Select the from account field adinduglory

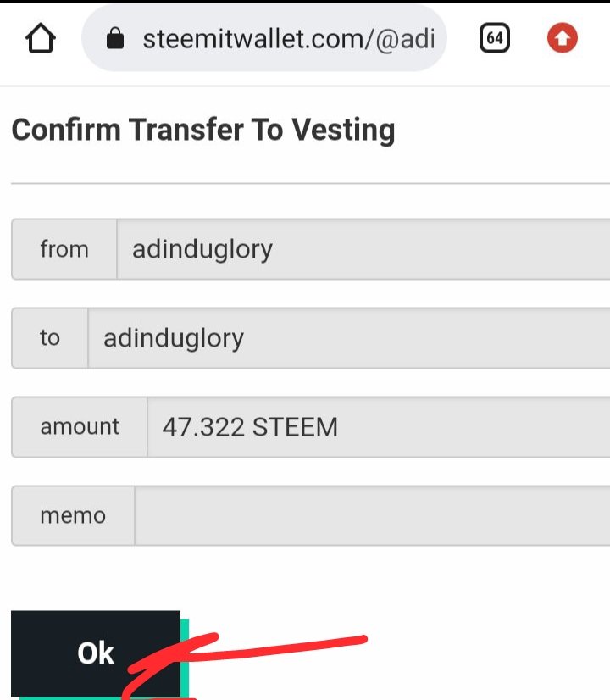[x=363, y=249]
